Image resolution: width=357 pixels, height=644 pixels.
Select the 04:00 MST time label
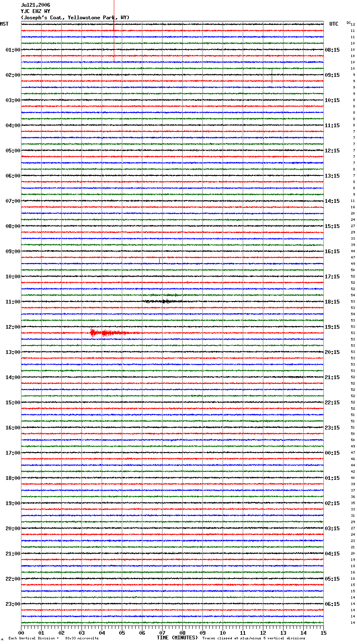click(13, 126)
